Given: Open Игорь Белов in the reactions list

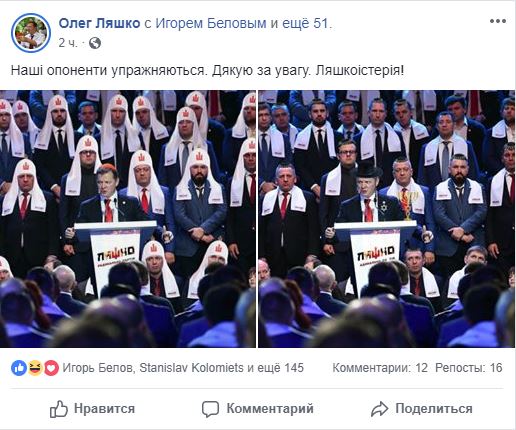Looking at the screenshot, I should click(x=98, y=368).
